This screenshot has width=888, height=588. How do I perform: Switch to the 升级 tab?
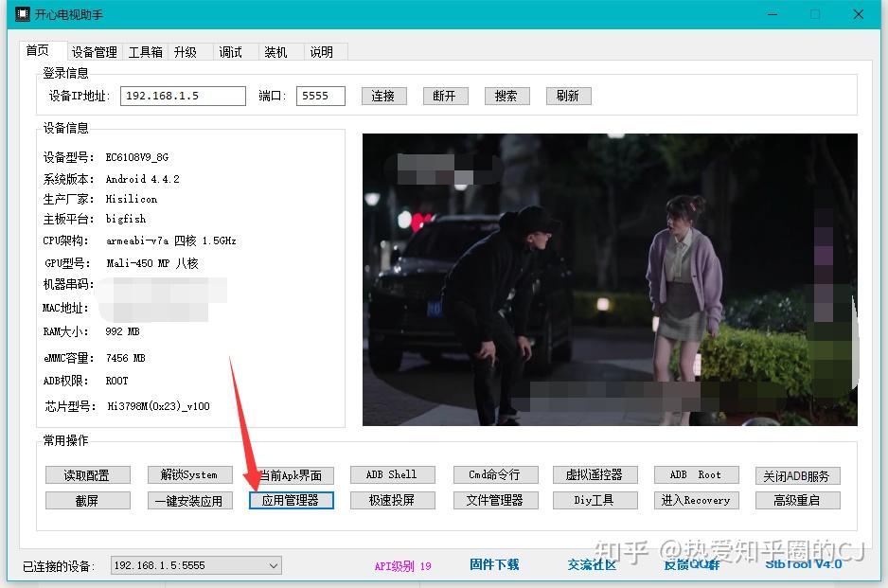[x=188, y=52]
